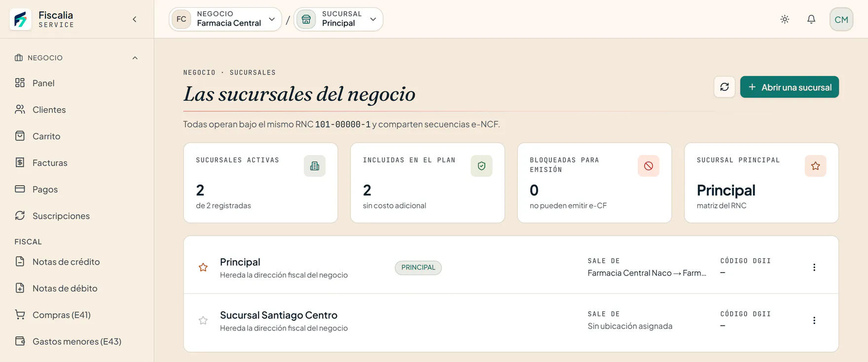Click Farmacia Central Naco location text
This screenshot has width=868, height=362.
647,273
